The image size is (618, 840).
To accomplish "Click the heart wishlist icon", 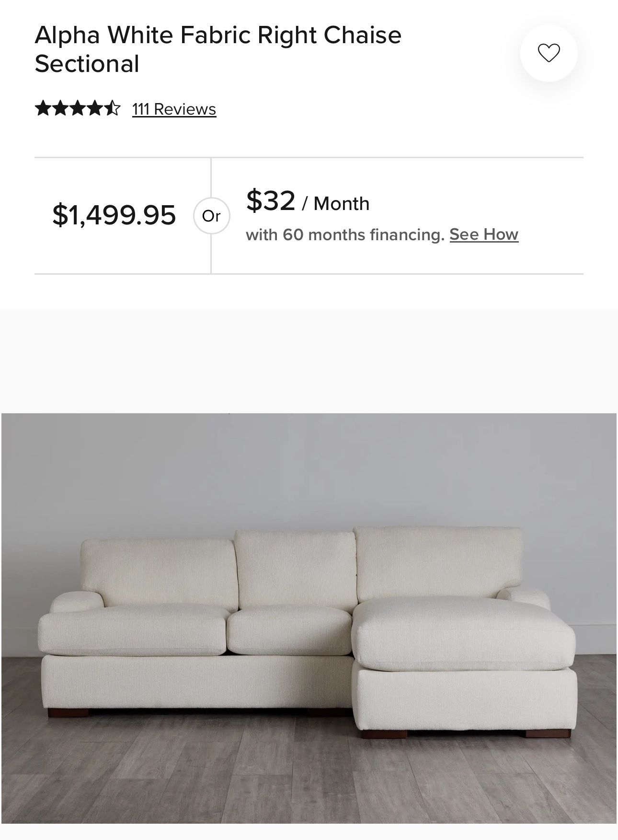I will [549, 53].
